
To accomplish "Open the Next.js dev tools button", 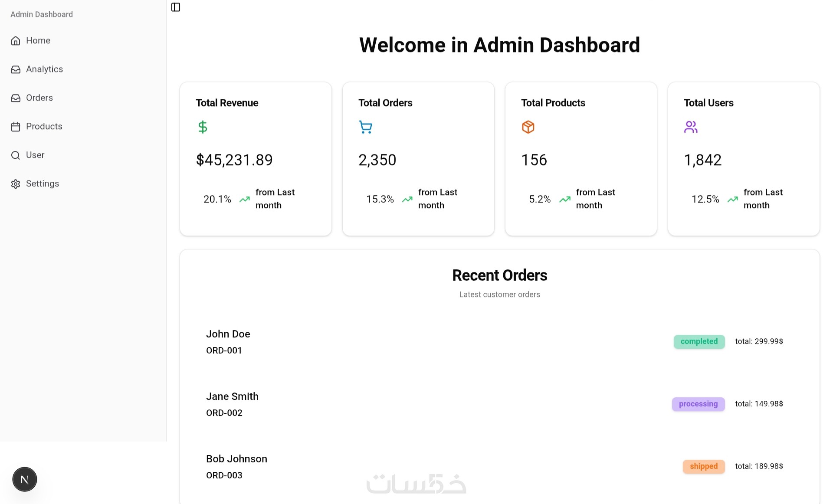I will tap(25, 479).
